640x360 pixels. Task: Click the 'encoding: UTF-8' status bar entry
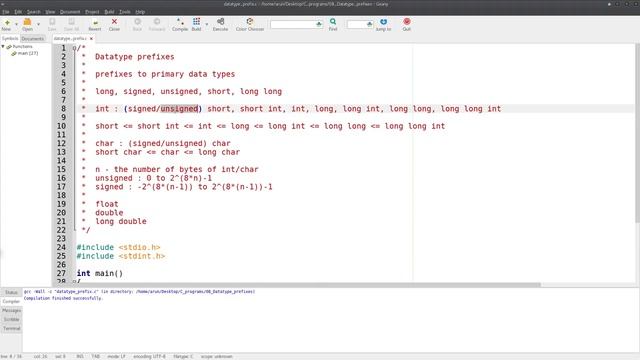(150, 356)
